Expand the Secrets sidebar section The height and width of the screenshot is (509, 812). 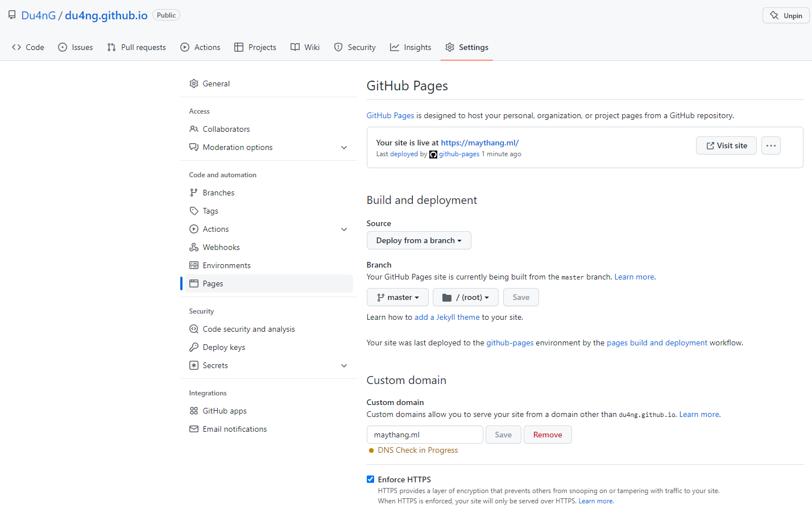tap(344, 365)
